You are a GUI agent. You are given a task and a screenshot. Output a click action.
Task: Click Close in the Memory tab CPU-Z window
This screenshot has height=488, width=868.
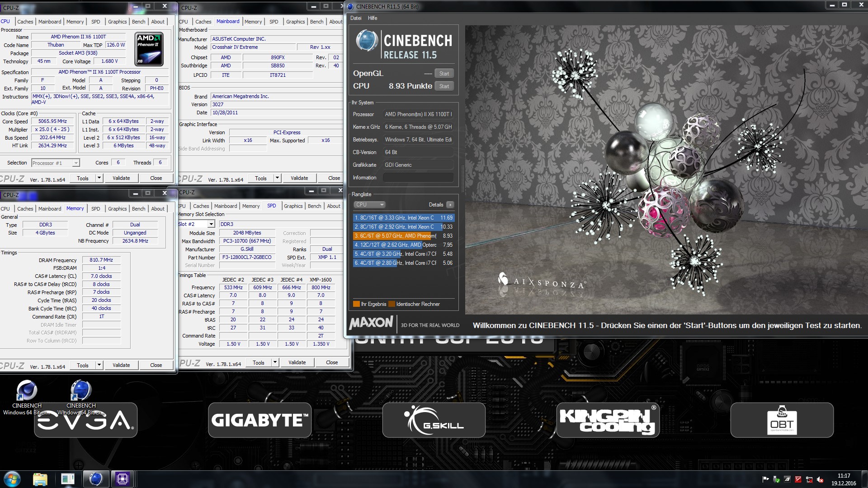point(156,365)
